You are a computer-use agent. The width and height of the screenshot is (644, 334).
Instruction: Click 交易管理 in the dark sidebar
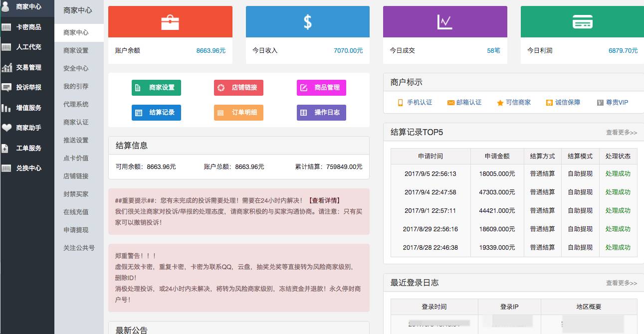pyautogui.click(x=28, y=67)
